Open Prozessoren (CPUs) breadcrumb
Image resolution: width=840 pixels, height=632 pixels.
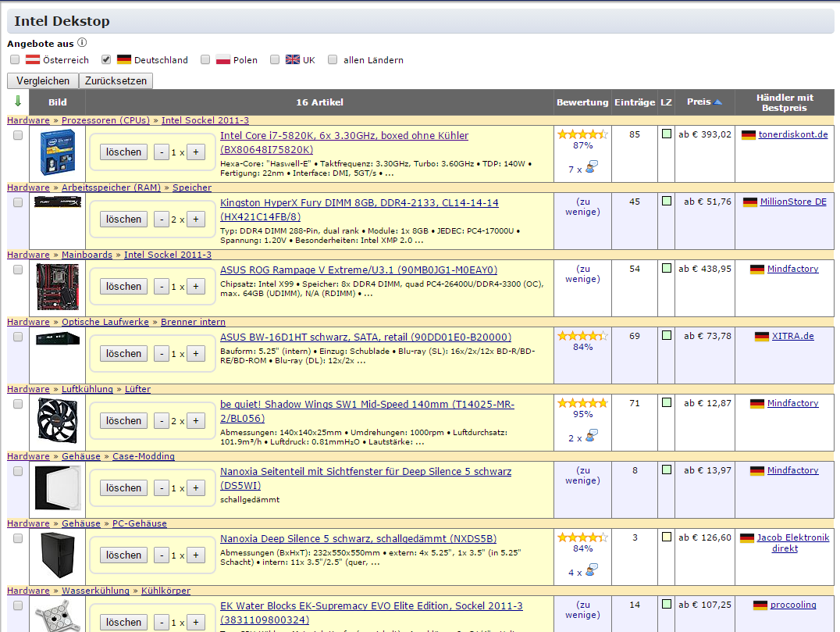(x=105, y=120)
